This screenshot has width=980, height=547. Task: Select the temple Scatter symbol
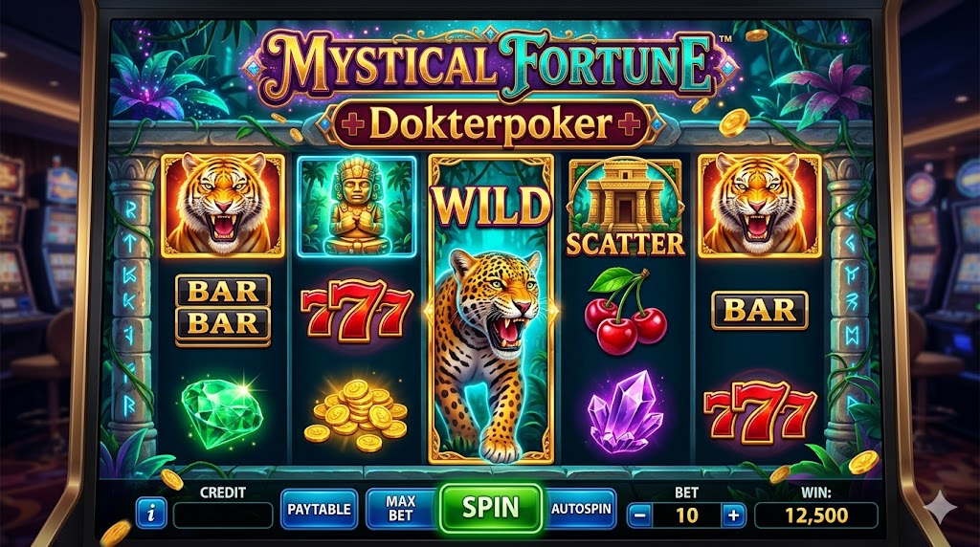[625, 208]
